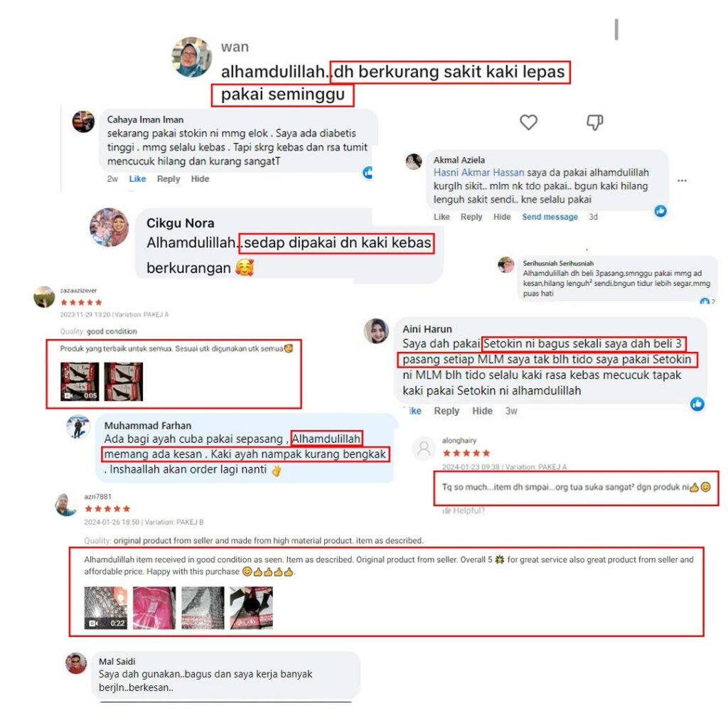Reply to Cahaya Iman Iman's comment
Screen dimensions: 728x728
(168, 178)
